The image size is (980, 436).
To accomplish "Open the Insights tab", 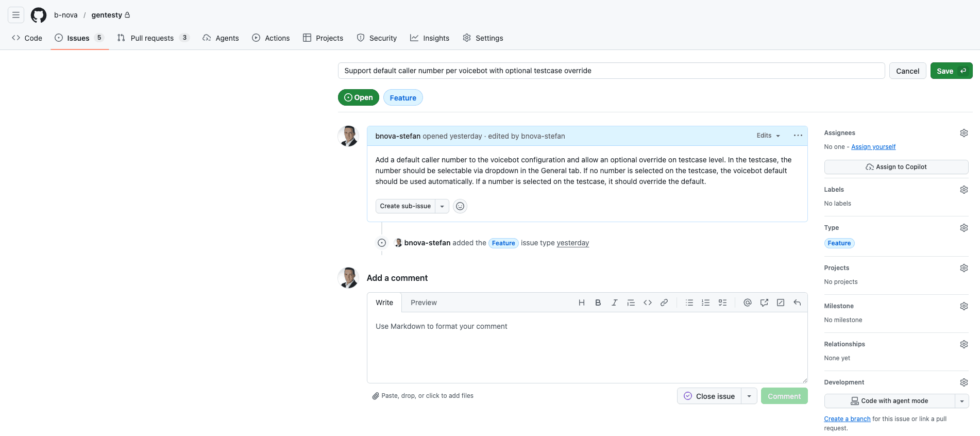I will 430,38.
